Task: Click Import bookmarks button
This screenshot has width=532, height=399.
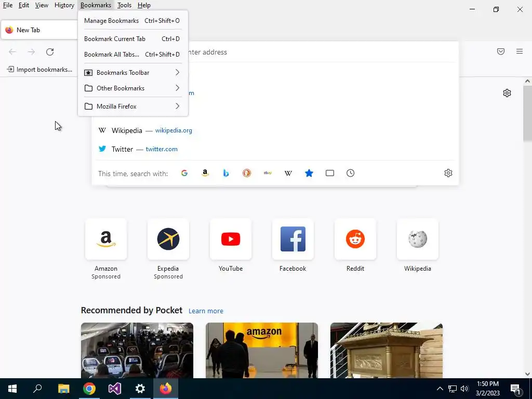Action: (39, 70)
